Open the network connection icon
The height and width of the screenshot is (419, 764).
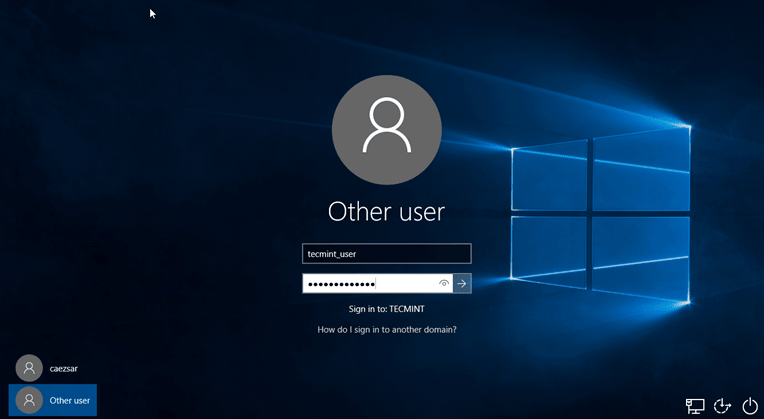click(x=695, y=405)
